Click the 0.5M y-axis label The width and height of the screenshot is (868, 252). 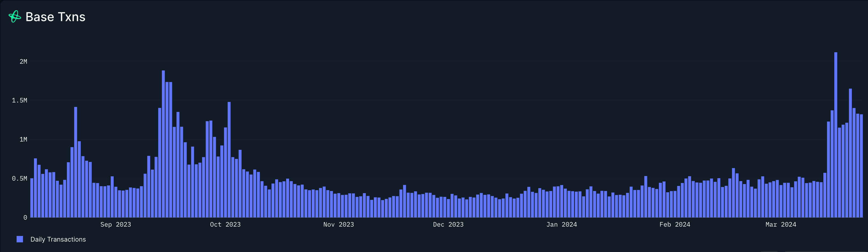pos(20,178)
